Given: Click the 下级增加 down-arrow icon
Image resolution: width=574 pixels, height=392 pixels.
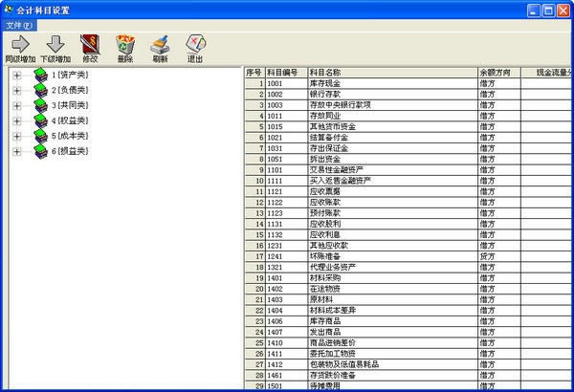Looking at the screenshot, I should (x=55, y=43).
